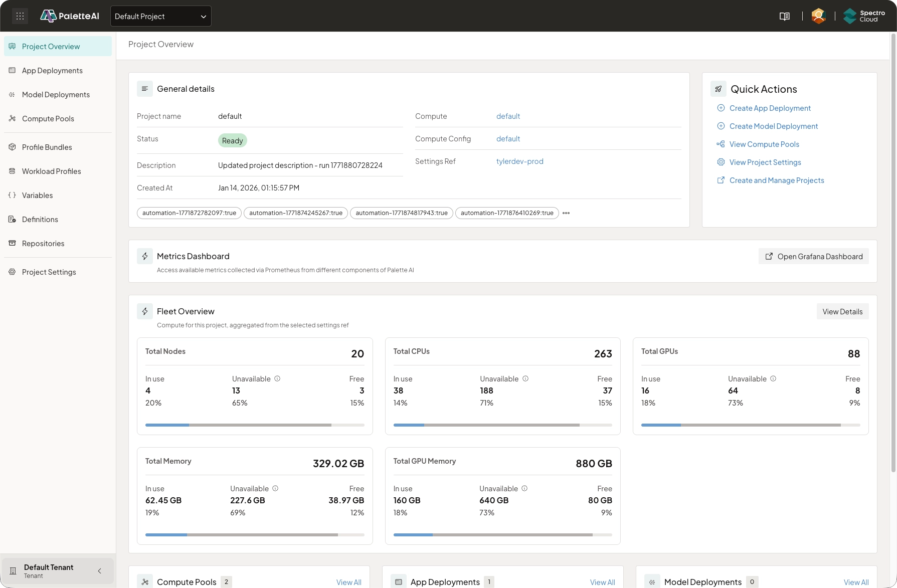Go to Model Deployments menu item
Viewport: 897px width, 588px height.
(x=58, y=94)
